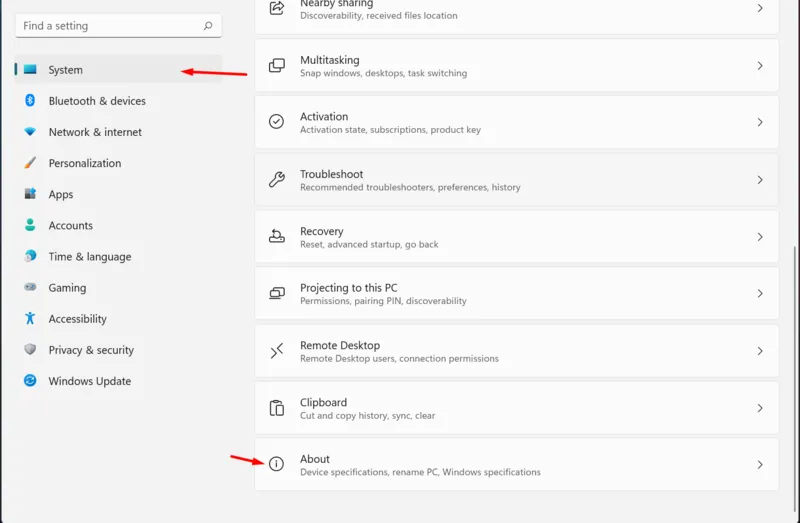The height and width of the screenshot is (523, 800).
Task: Click 'Cut and copy history, sync, clear'
Action: click(367, 415)
